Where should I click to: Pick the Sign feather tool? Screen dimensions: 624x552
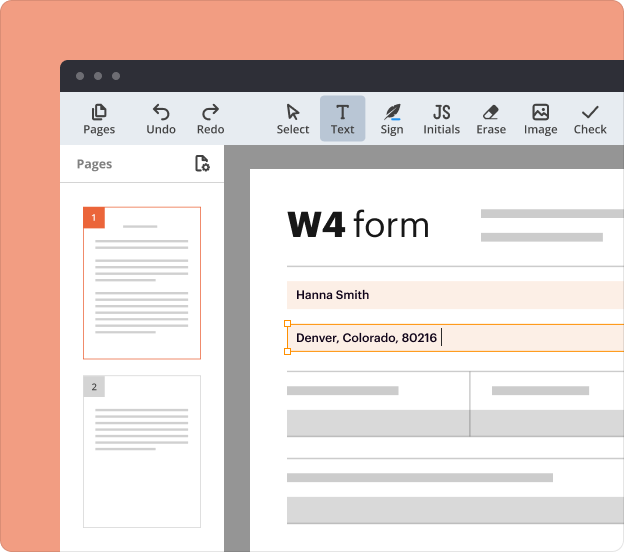392,119
